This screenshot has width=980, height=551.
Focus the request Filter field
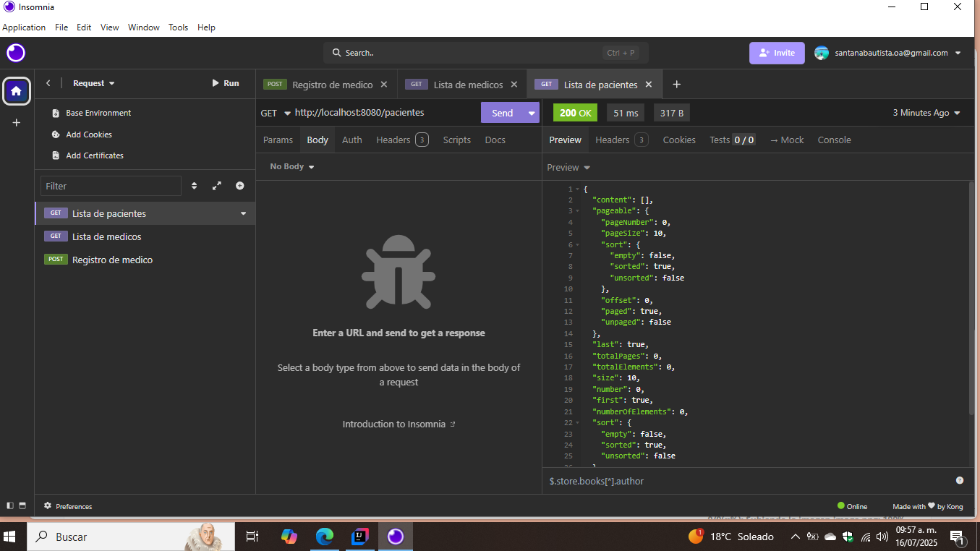[x=111, y=186]
